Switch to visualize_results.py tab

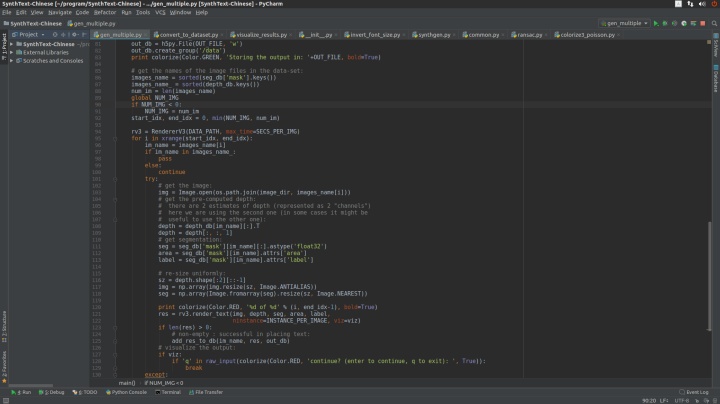[259, 35]
